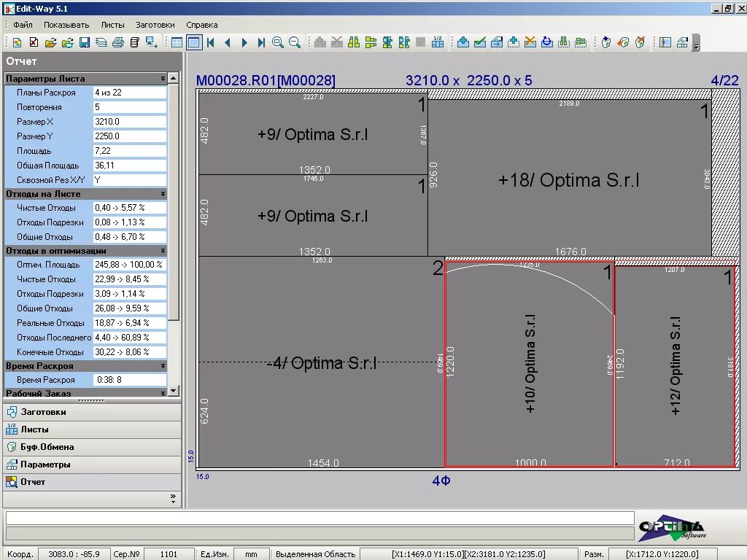The width and height of the screenshot is (747, 560).
Task: Go to next cutting plan arrow
Action: point(244,42)
